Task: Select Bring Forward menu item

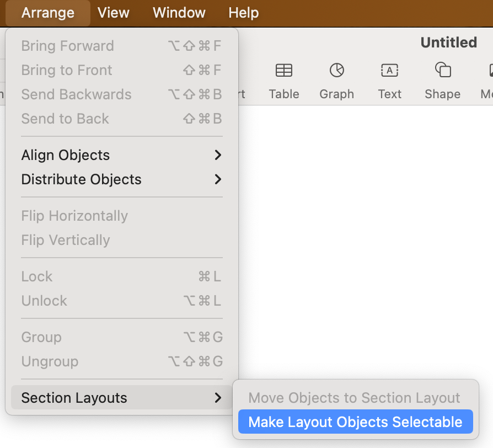Action: [67, 46]
